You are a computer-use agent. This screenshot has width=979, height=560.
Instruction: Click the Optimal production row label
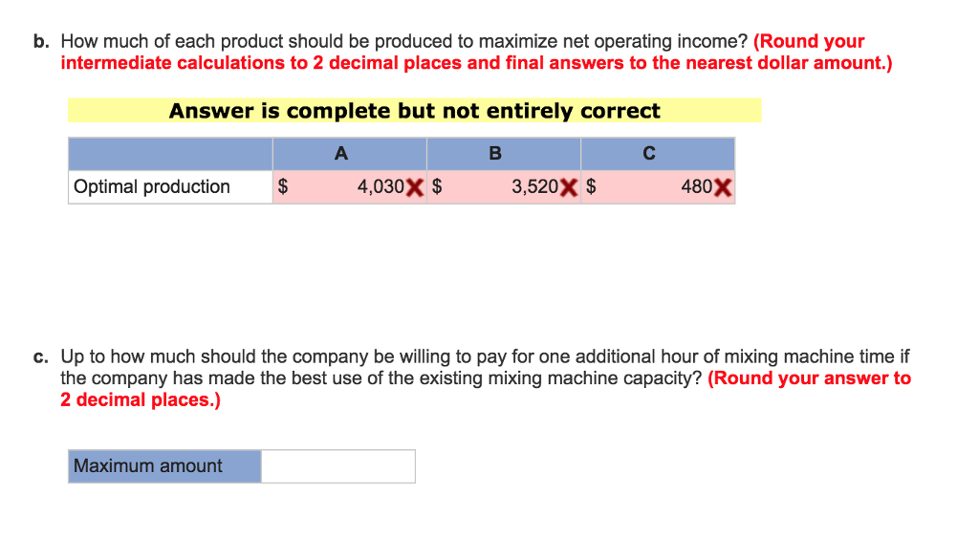[x=152, y=187]
